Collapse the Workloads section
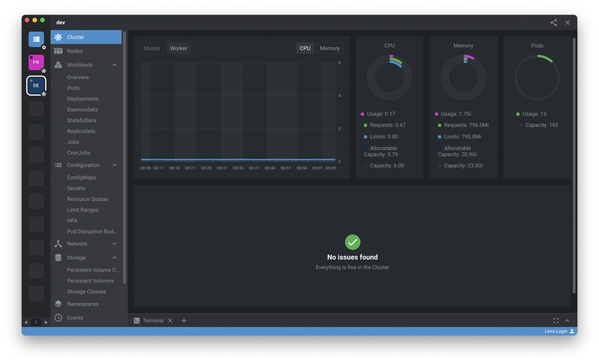599x364 pixels. 115,65
